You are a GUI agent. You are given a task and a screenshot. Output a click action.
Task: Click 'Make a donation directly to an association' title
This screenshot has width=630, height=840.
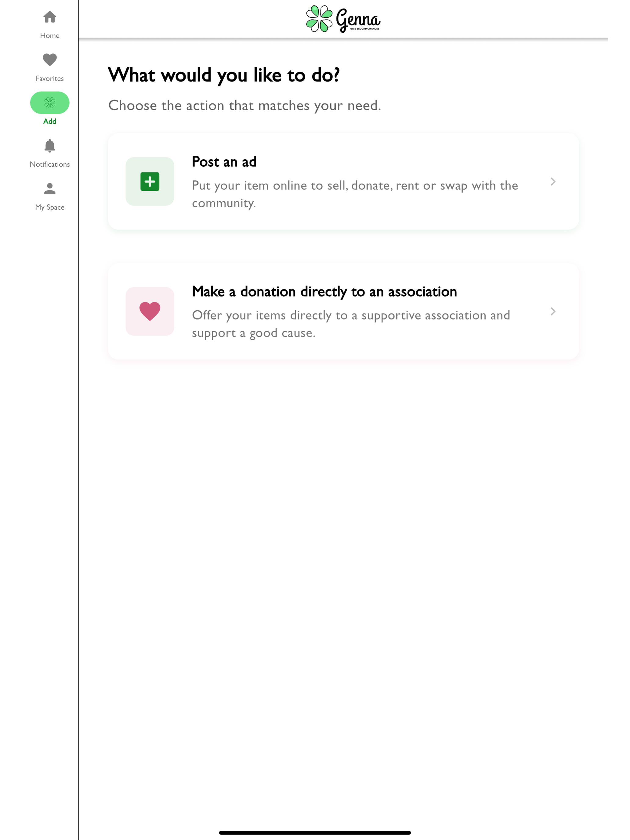point(324,291)
